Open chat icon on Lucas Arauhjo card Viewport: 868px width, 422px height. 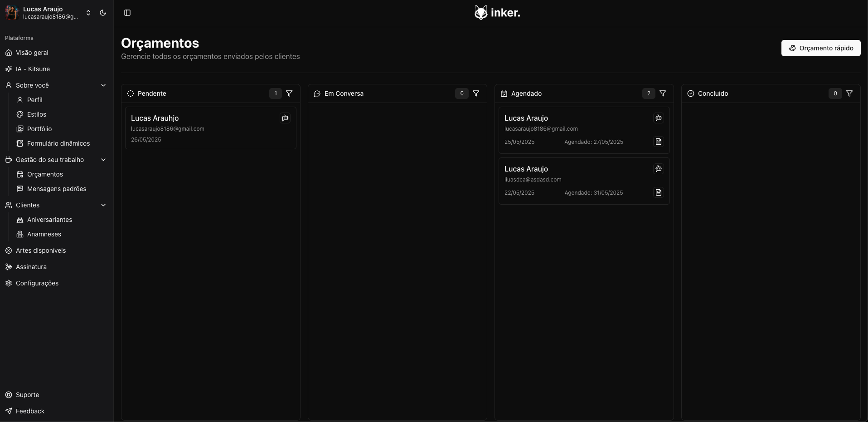click(285, 118)
